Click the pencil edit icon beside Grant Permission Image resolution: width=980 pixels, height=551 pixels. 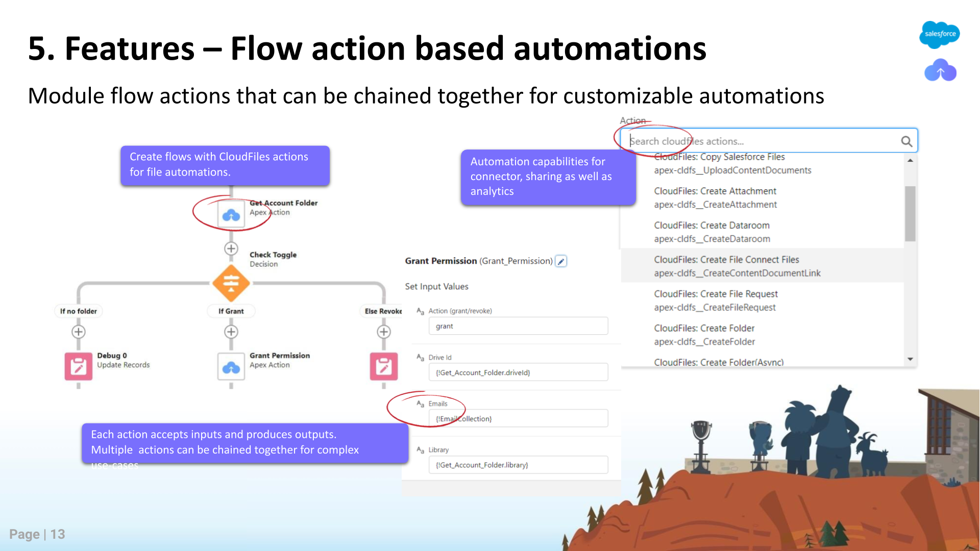[x=561, y=261]
